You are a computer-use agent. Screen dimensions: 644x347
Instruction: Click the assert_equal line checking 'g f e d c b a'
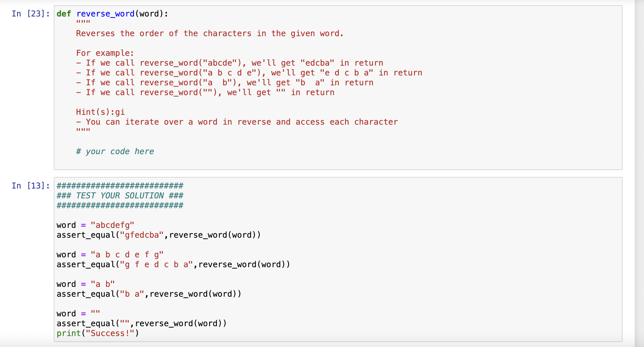(x=173, y=264)
